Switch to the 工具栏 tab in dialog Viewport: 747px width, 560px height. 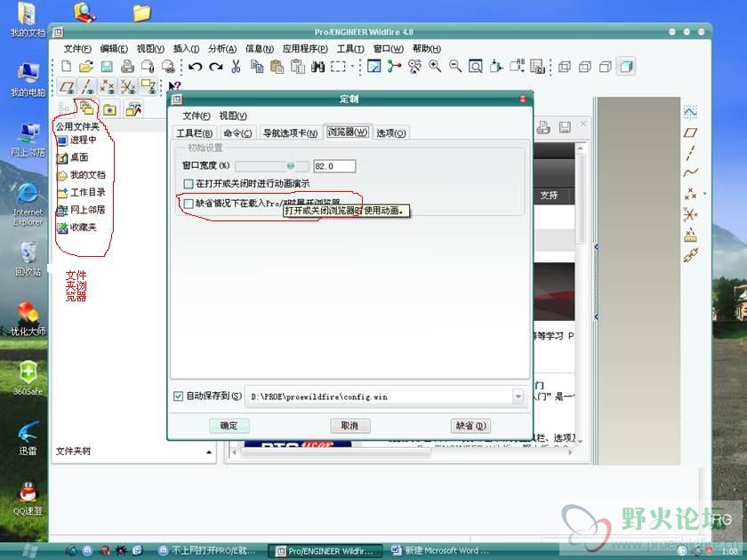pos(195,132)
